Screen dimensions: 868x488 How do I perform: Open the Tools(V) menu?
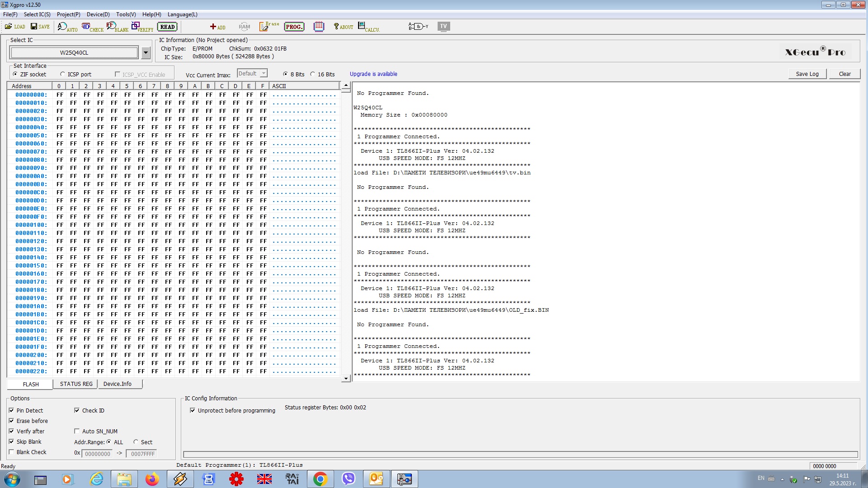coord(126,14)
